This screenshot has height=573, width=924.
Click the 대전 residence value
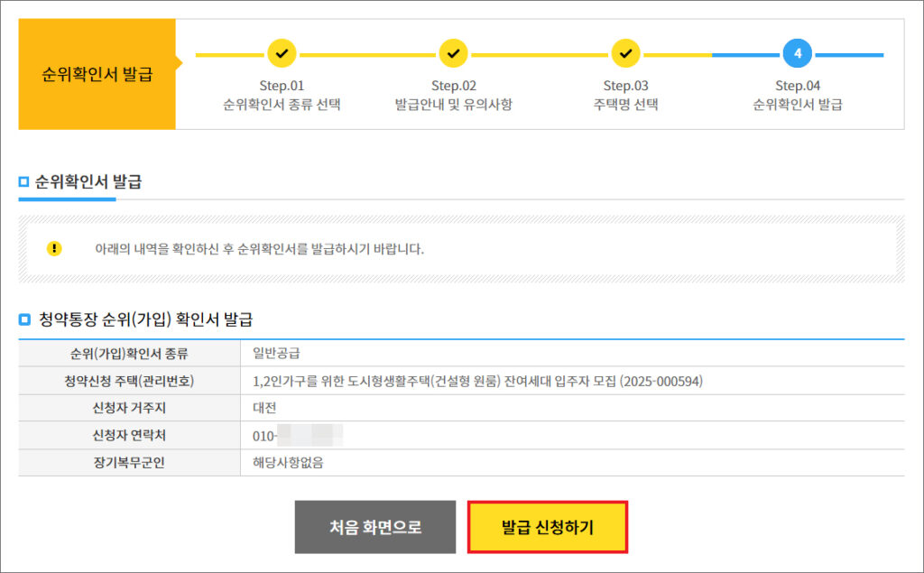264,408
